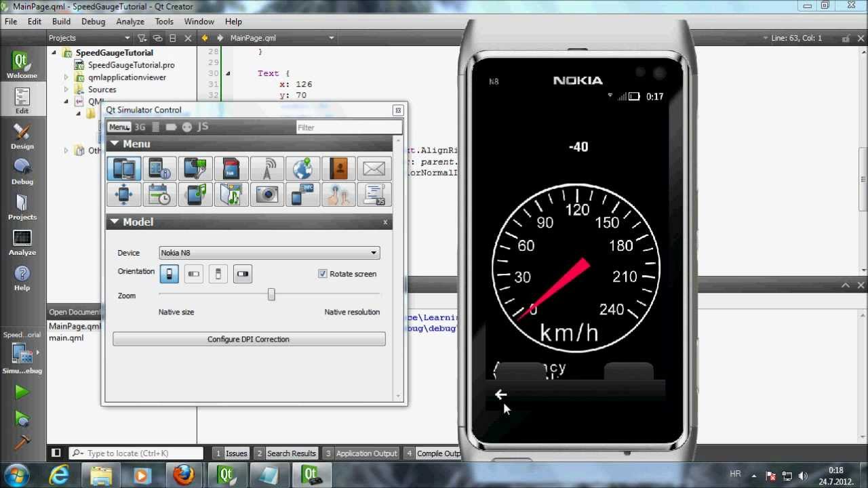This screenshot has height=488, width=868.
Task: Switch to Welcome mode in Qt Creator
Action: [22, 64]
